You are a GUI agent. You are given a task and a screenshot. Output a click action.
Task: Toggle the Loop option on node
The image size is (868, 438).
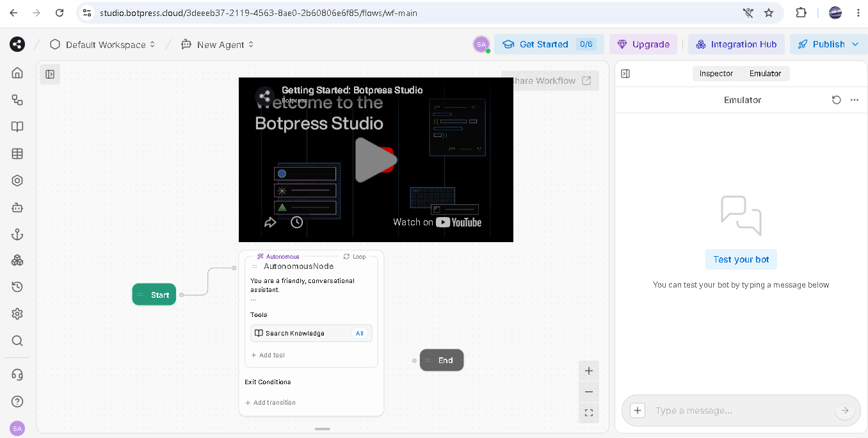pos(355,256)
